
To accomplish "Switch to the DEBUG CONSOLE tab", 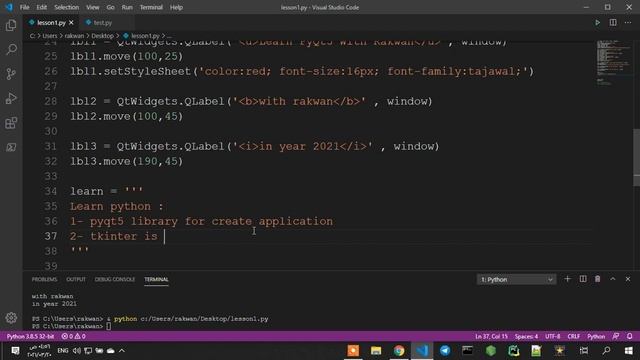I will tap(115, 280).
